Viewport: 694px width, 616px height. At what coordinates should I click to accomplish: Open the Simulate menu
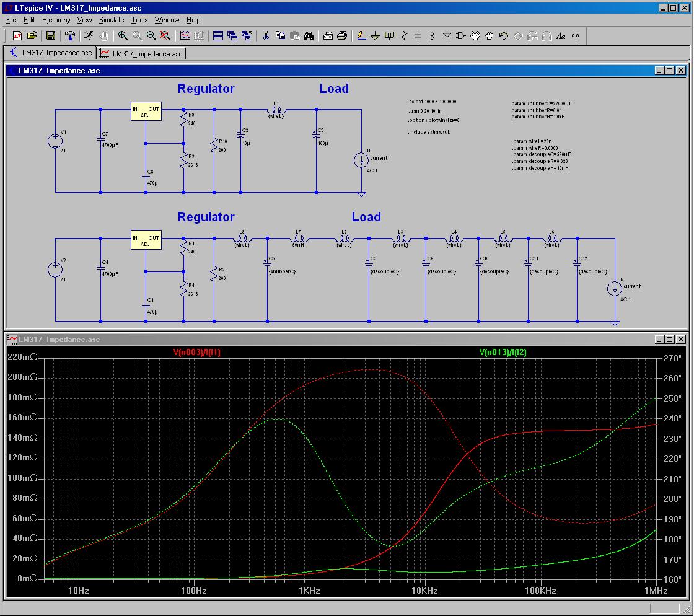point(112,20)
